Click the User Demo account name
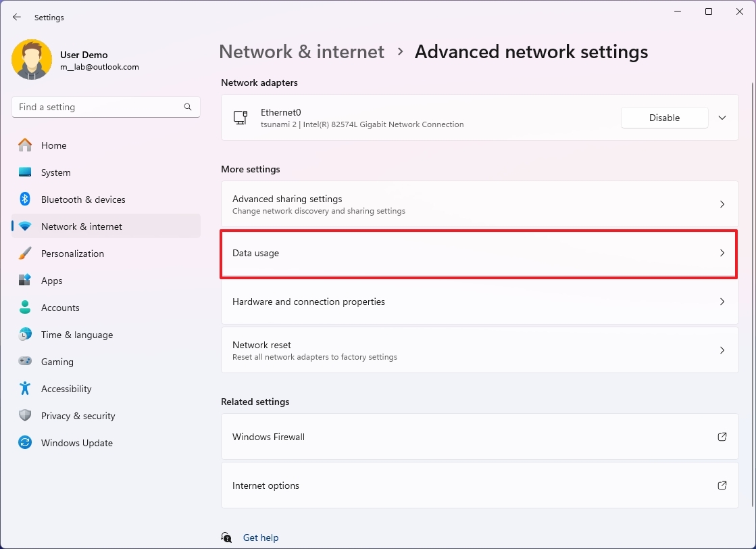Screen dimensions: 756x549 [84, 55]
